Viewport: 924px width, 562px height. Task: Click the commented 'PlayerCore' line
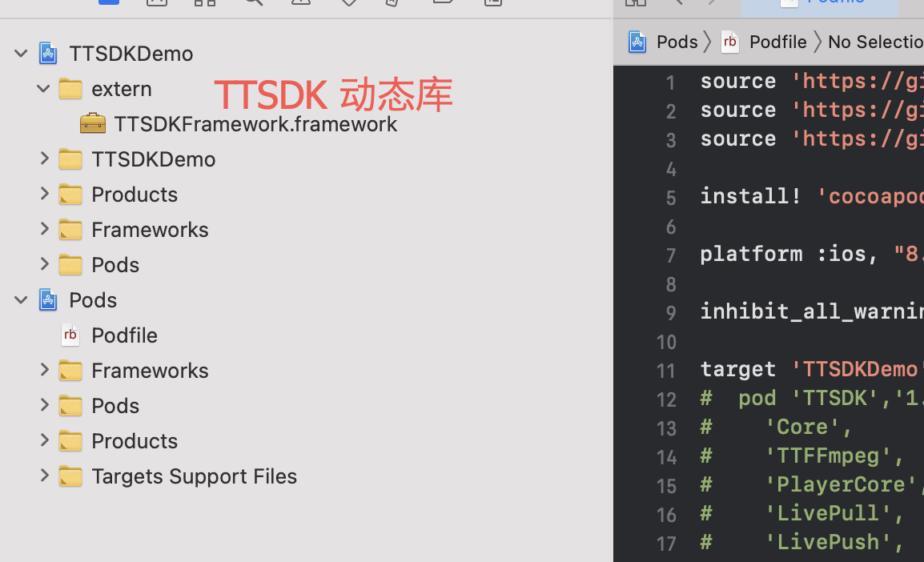[811, 484]
